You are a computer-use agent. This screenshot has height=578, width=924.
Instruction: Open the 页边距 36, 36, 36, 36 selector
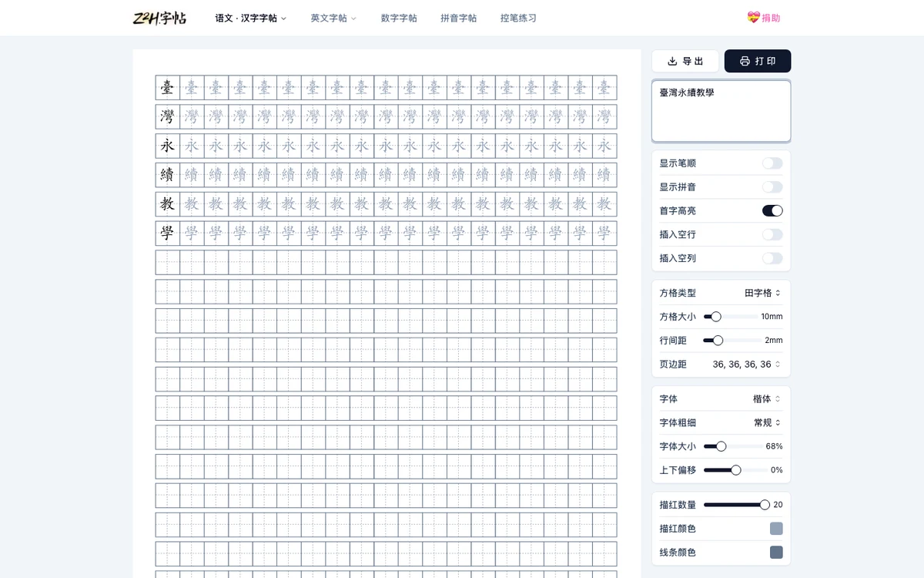[x=746, y=364]
